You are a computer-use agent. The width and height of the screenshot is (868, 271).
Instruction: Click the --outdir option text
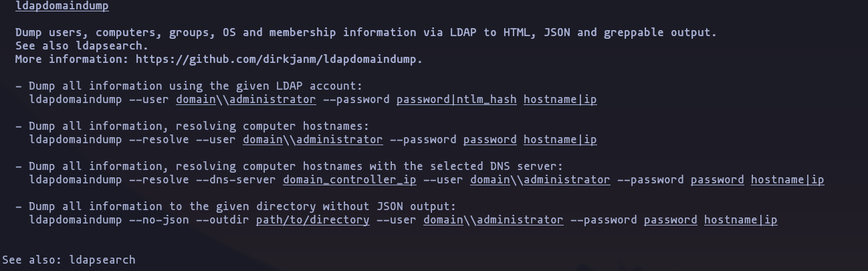click(222, 219)
